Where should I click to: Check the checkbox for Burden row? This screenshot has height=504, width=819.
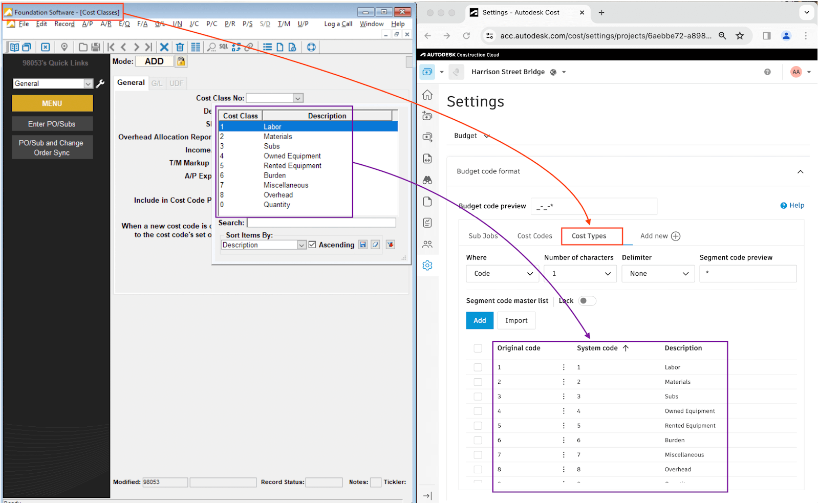[x=478, y=440]
